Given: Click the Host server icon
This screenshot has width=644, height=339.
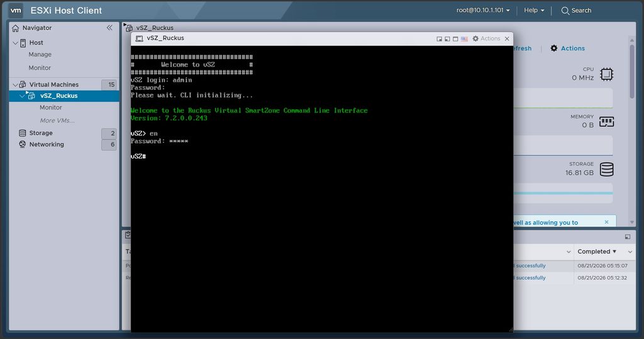Looking at the screenshot, I should click(23, 43).
